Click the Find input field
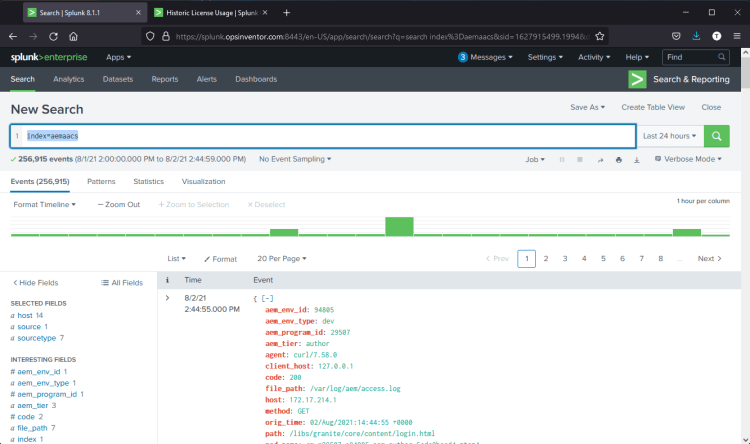The height and width of the screenshot is (444, 750). coord(695,57)
